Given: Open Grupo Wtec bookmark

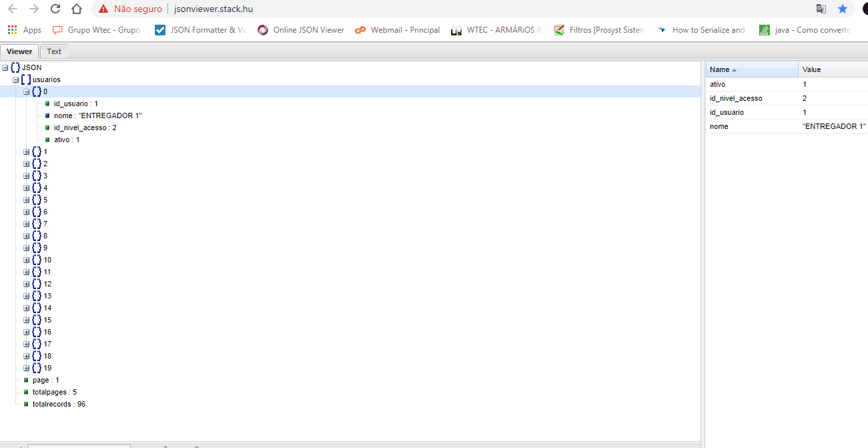Looking at the screenshot, I should 96,30.
